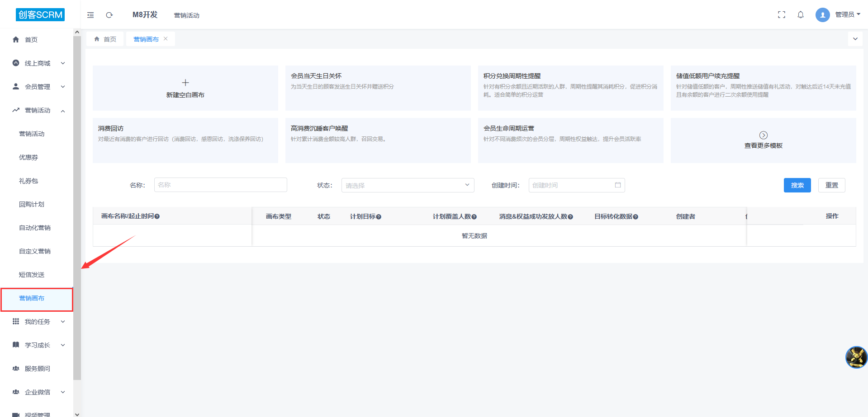Open the tab list dropdown arrow
The height and width of the screenshot is (417, 868).
coord(855,39)
